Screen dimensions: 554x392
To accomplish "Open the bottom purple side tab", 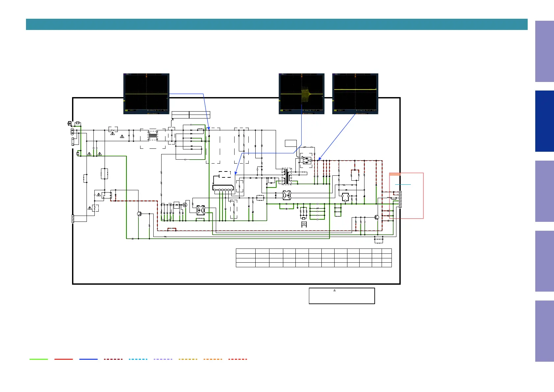I will [544, 331].
